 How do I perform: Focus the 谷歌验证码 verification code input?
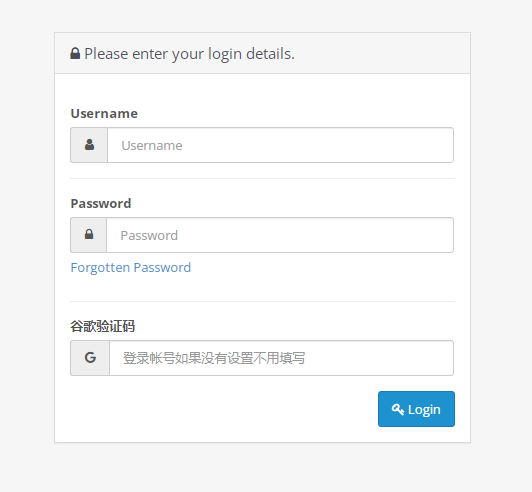[281, 358]
